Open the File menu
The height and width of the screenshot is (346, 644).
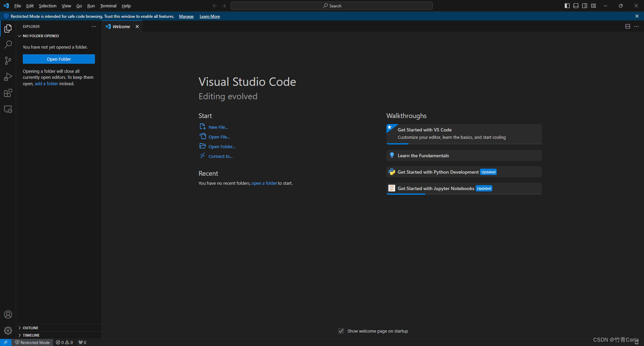pyautogui.click(x=18, y=6)
